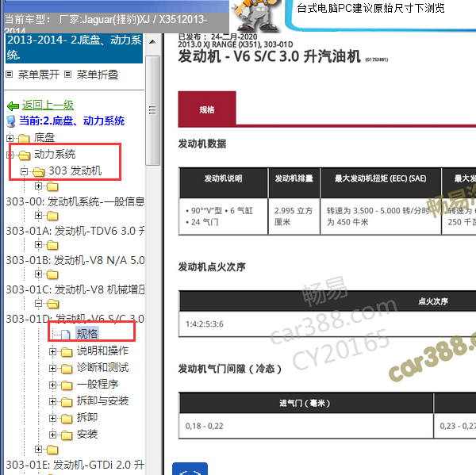Click the mechanic mascot image
Viewport: 476px width, 475px height.
tap(257, 16)
